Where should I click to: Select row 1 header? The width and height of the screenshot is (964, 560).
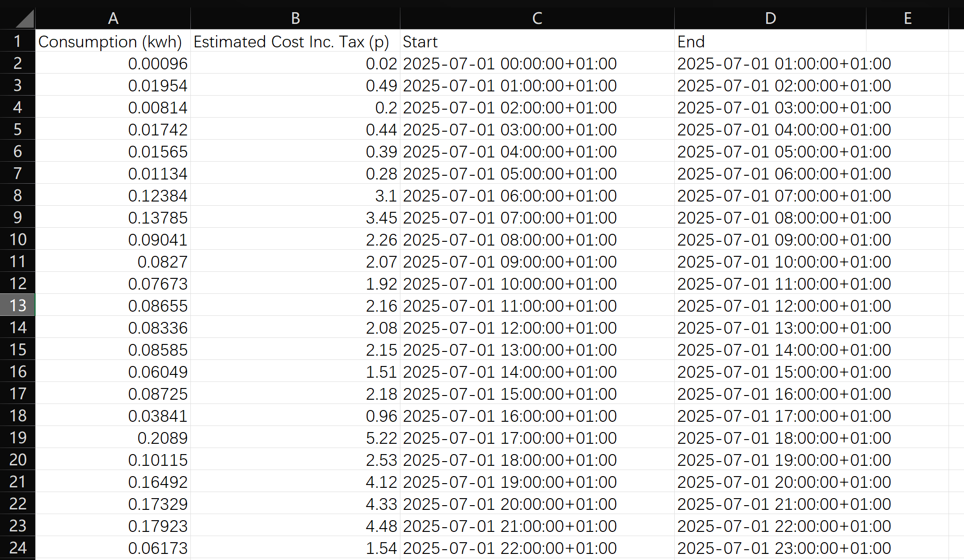[x=18, y=41]
